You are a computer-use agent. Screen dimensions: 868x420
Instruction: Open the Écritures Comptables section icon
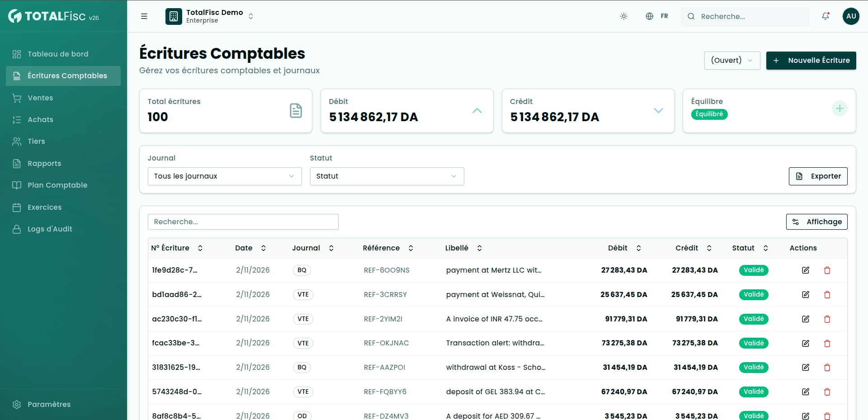17,76
